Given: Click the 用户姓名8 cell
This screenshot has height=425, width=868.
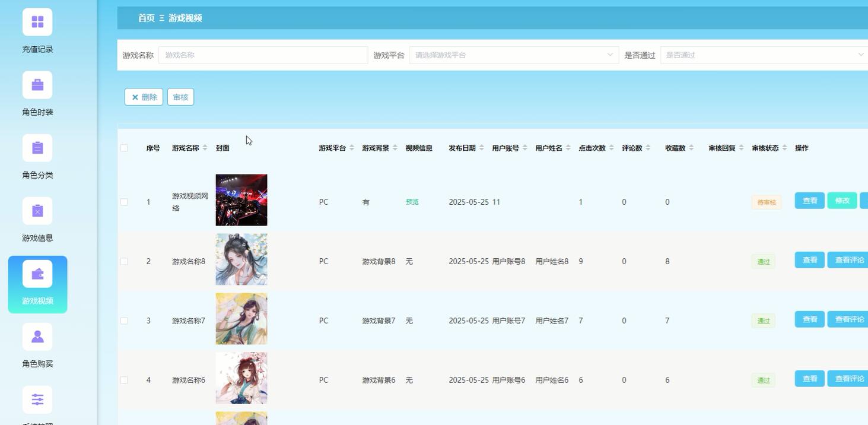Looking at the screenshot, I should 552,261.
